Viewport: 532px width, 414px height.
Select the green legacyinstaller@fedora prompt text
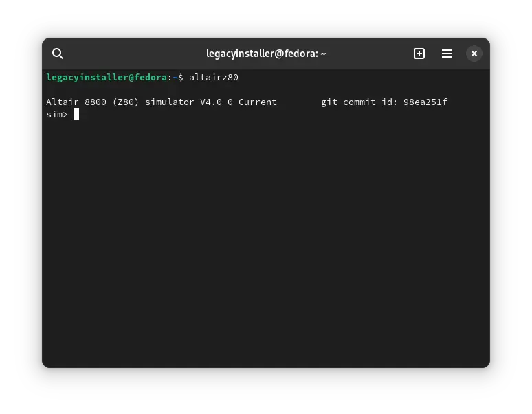coord(107,78)
